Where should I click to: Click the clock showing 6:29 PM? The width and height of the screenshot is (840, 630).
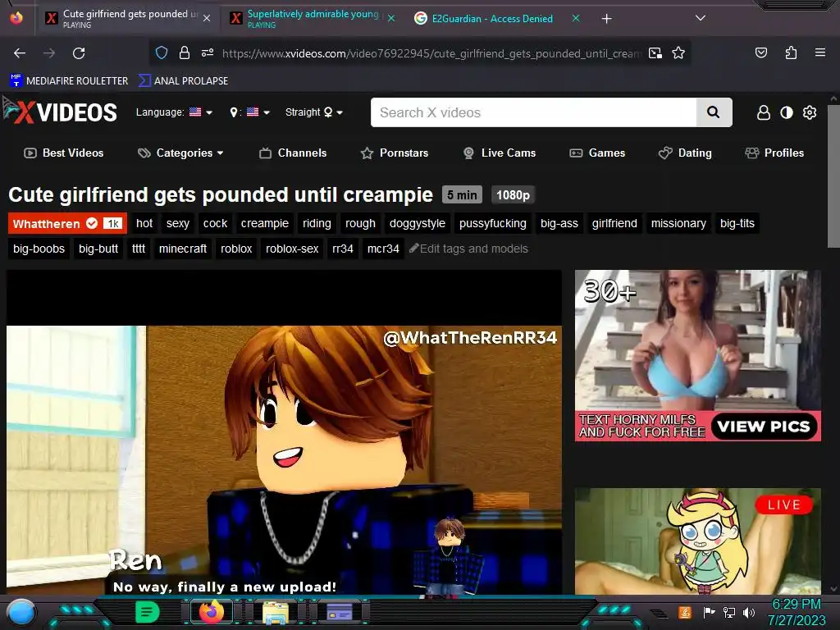(x=796, y=604)
